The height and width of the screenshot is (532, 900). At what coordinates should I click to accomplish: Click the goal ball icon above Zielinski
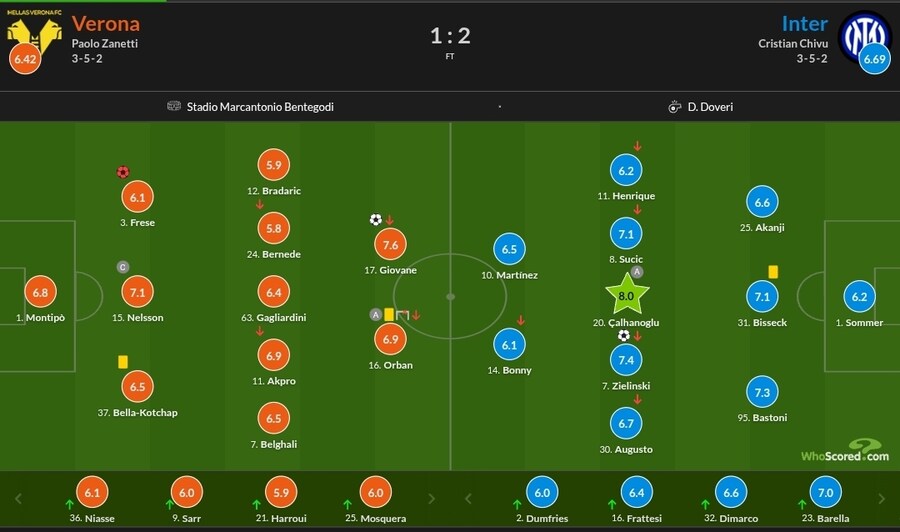[x=624, y=336]
